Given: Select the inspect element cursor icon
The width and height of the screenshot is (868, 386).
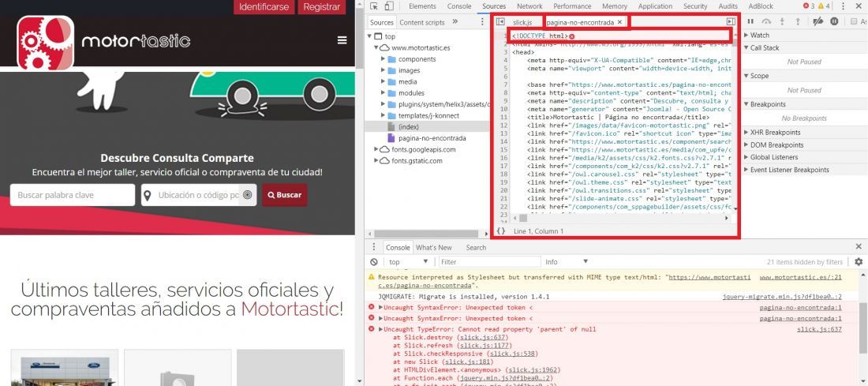Looking at the screenshot, I should (x=374, y=6).
